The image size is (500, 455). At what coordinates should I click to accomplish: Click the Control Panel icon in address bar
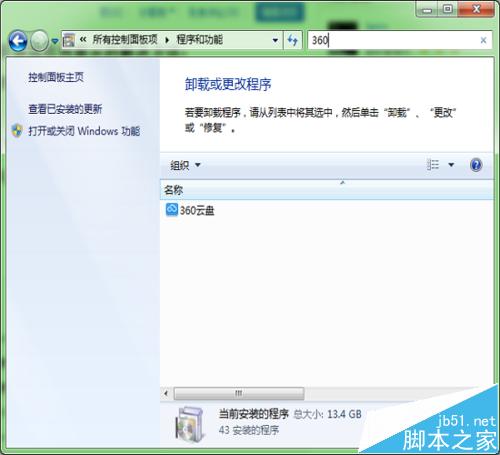[x=69, y=40]
